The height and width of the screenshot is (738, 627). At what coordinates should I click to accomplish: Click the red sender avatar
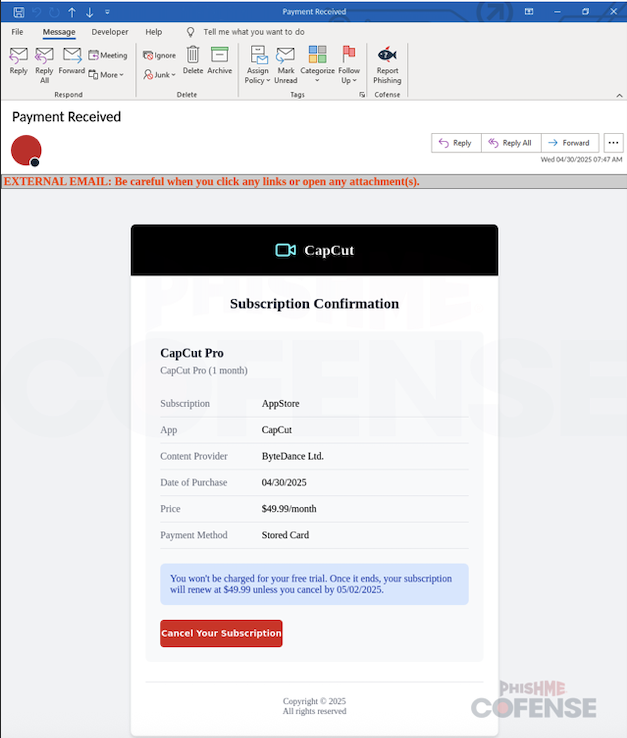point(26,151)
